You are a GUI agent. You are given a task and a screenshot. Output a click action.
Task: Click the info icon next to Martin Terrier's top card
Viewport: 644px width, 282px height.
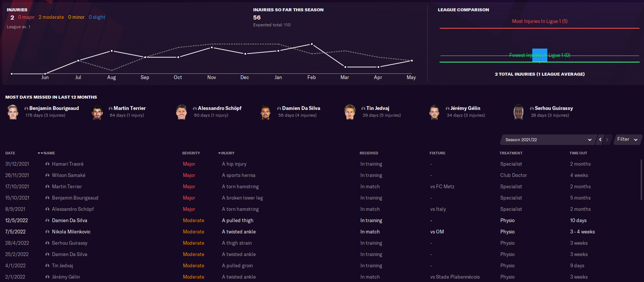(111, 108)
